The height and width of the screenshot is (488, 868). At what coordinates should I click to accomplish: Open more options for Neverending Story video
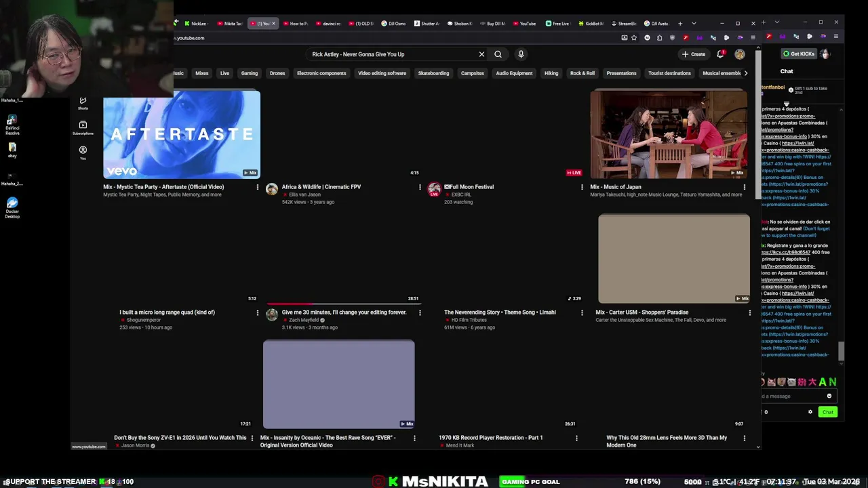point(582,312)
